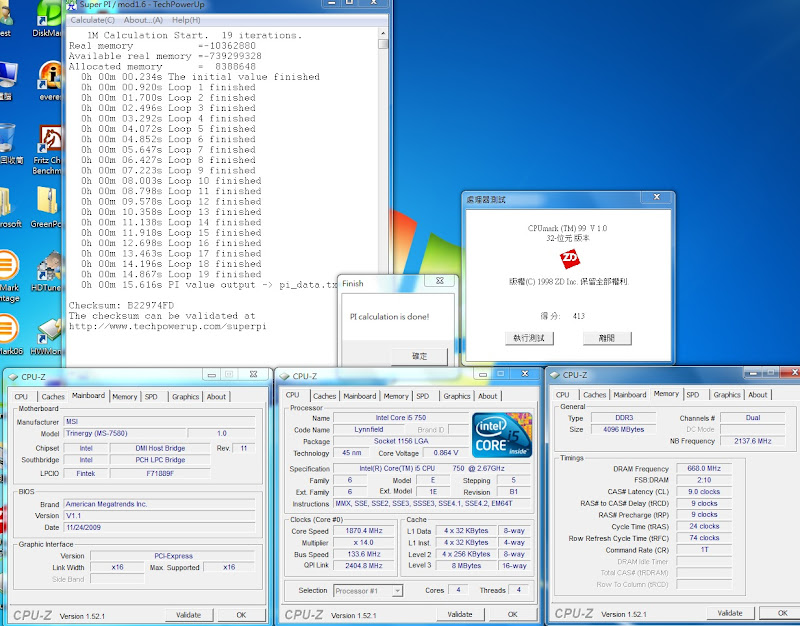Open About tab in the processor CPU-Z window

click(488, 396)
